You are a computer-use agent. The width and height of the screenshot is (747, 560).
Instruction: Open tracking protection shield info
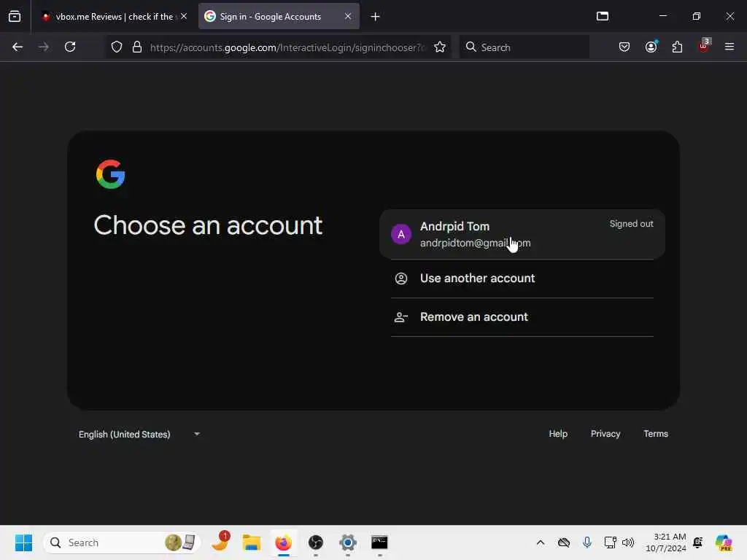click(117, 47)
